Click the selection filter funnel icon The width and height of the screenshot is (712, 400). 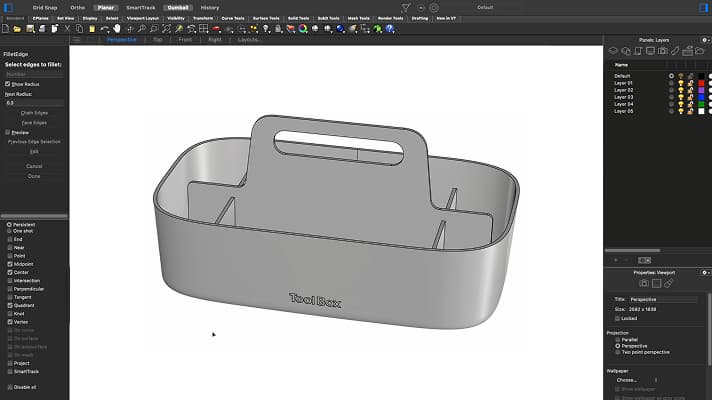point(406,7)
